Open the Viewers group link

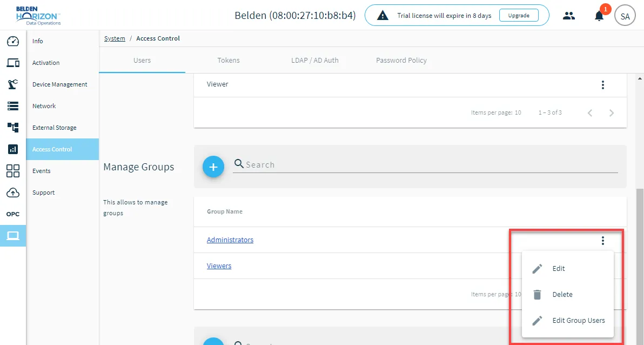tap(219, 266)
